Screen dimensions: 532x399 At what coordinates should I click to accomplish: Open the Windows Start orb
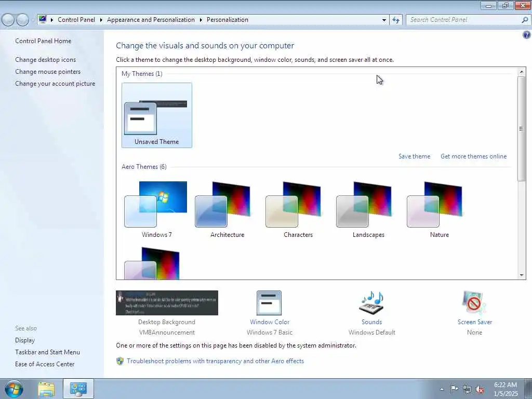coord(14,389)
